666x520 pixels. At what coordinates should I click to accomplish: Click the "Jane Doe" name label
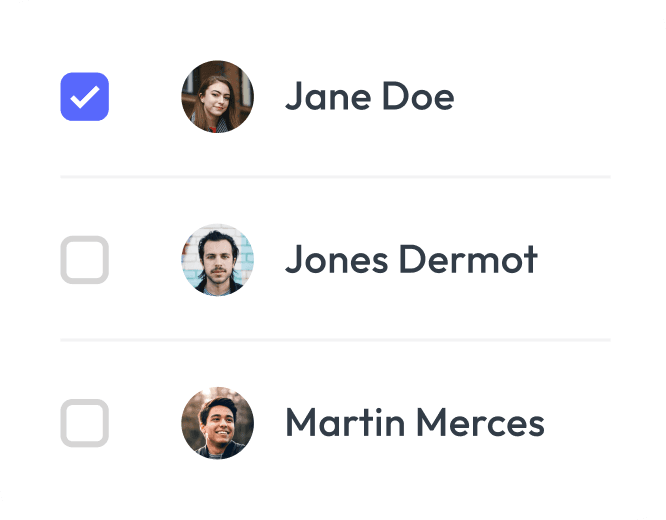coord(369,97)
